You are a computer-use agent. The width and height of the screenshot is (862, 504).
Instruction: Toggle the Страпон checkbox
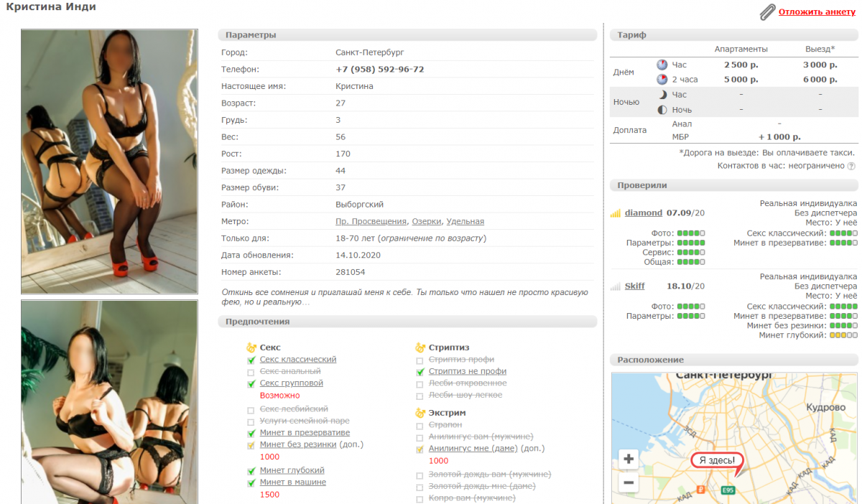[x=420, y=426]
